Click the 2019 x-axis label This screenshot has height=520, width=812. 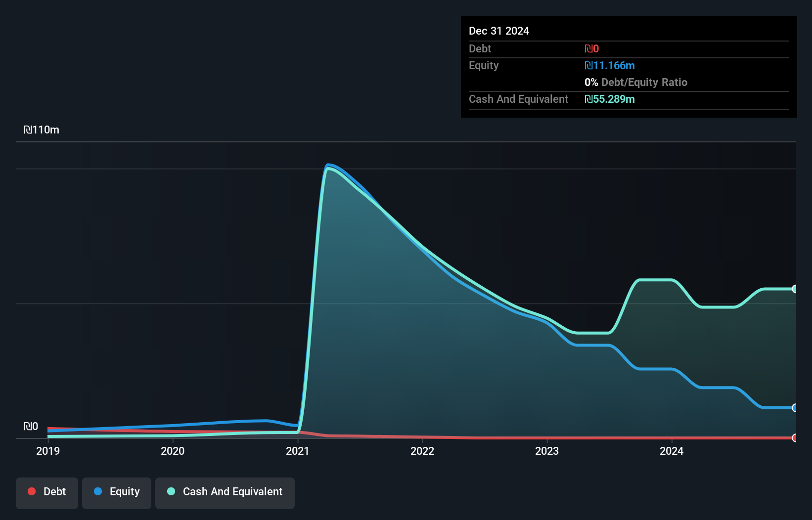[x=48, y=451]
